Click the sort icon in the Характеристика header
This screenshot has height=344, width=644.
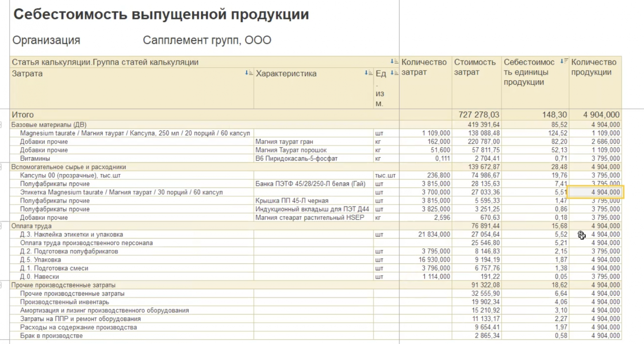point(368,73)
